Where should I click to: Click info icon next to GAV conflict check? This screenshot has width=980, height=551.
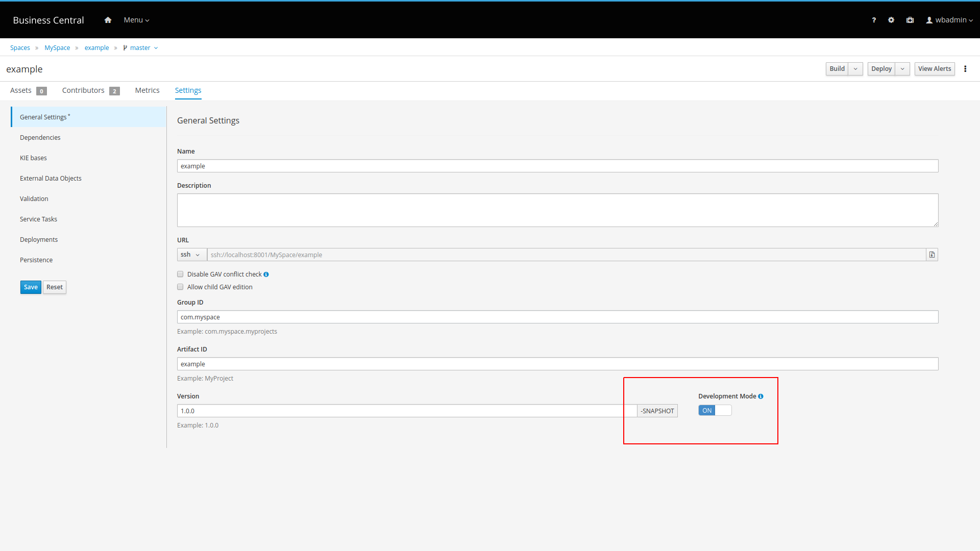point(266,274)
